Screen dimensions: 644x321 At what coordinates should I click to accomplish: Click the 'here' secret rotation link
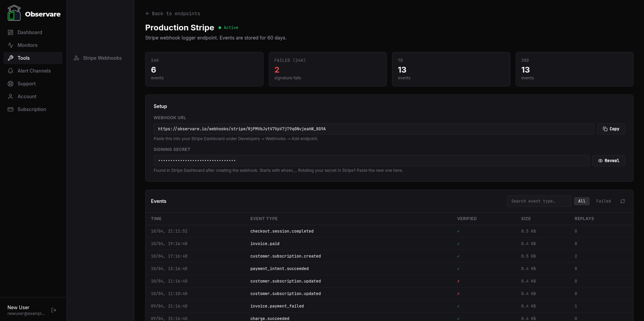coord(398,170)
